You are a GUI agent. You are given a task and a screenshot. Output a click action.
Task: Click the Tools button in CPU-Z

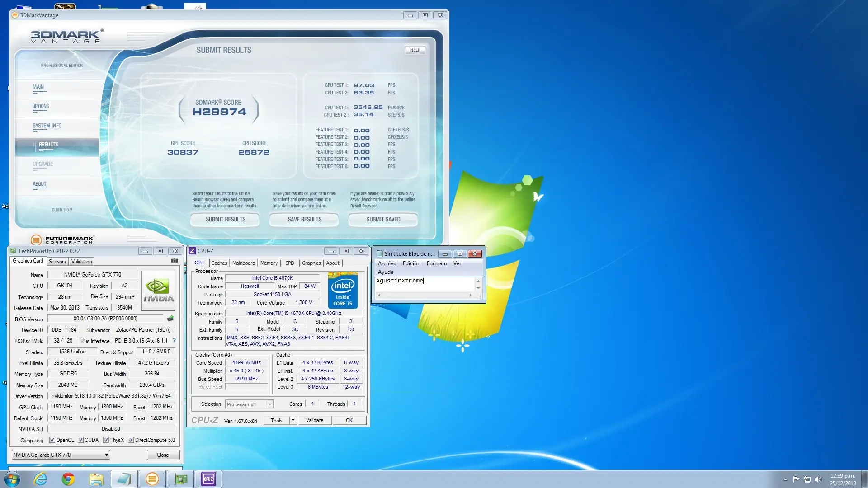(277, 420)
